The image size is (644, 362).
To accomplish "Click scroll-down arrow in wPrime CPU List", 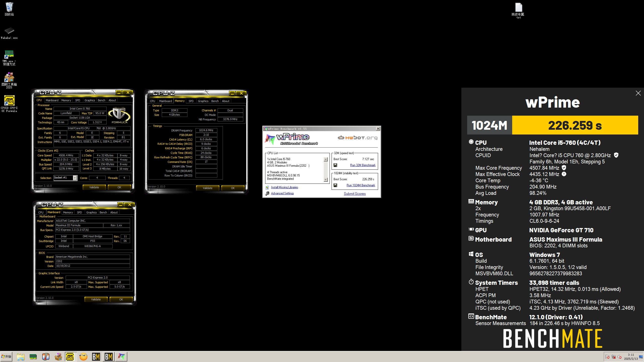I will click(326, 179).
